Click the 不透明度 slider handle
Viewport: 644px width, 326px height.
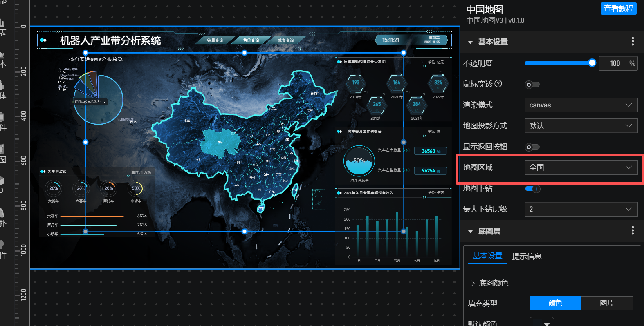click(x=592, y=63)
